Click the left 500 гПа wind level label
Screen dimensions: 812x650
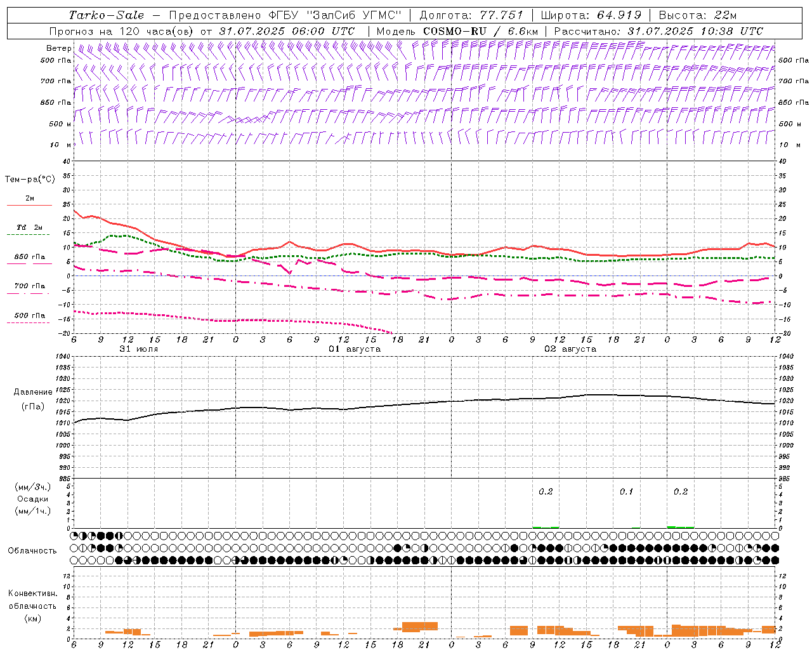pos(56,60)
